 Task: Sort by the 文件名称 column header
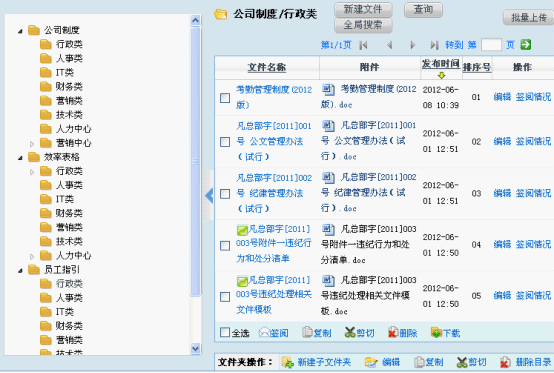click(x=267, y=67)
